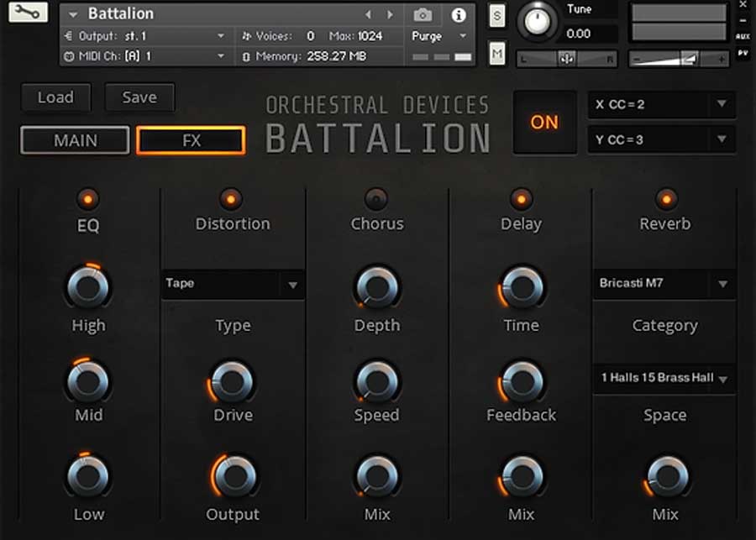Solo the instrument with S button
Screen dimensions: 756x540
tap(497, 16)
